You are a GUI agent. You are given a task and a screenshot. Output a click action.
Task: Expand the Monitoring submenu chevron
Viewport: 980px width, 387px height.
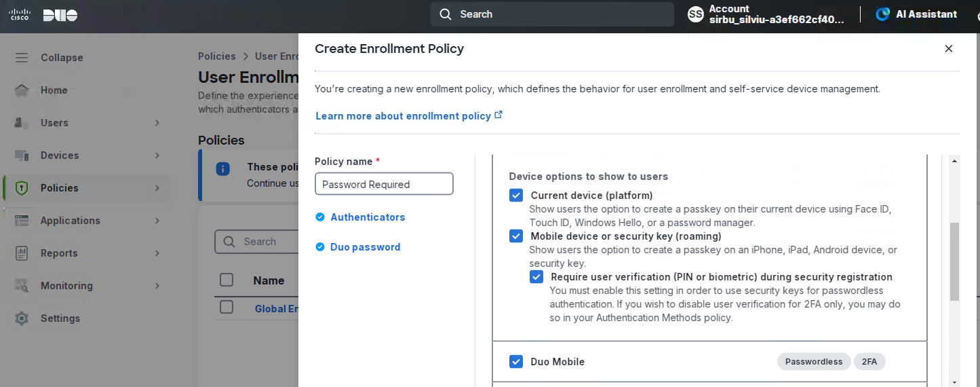pos(157,286)
